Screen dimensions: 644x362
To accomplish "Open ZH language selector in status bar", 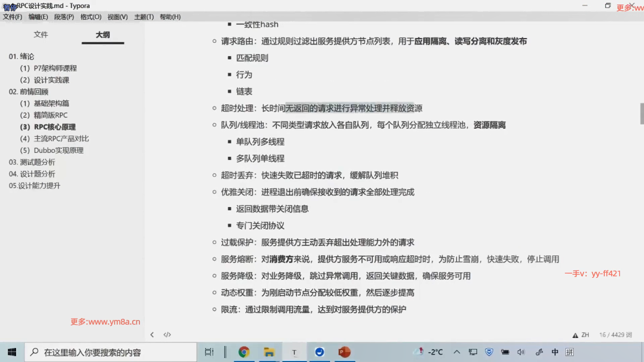I will coord(585,335).
